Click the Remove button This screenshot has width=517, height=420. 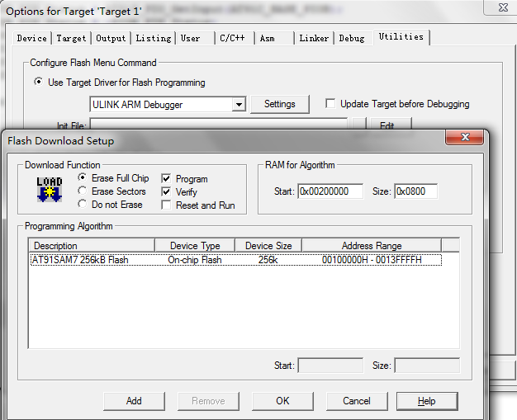point(208,401)
